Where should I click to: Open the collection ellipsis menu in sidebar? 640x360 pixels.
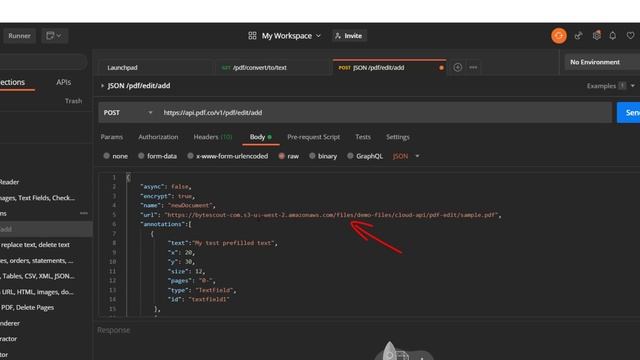[84, 213]
